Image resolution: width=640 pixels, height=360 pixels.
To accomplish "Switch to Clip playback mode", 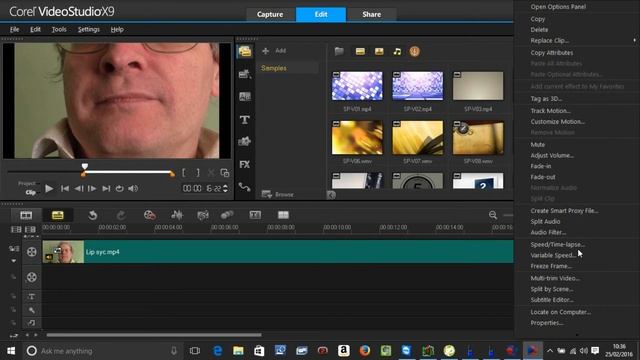I will point(31,192).
